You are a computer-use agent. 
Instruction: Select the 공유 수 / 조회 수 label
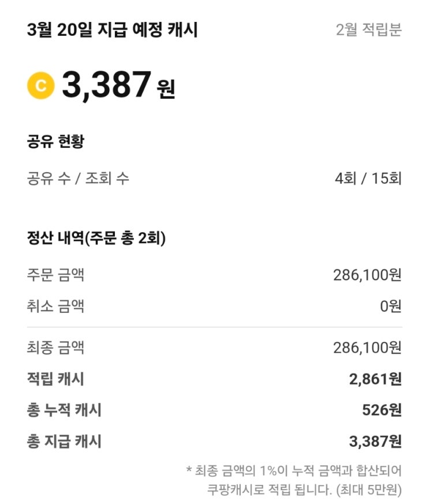pyautogui.click(x=78, y=178)
